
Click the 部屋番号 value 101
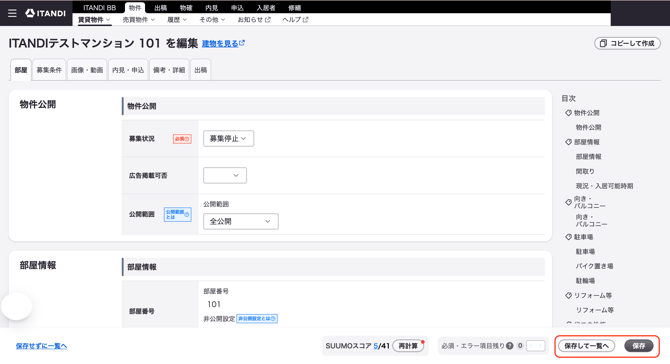click(x=214, y=304)
